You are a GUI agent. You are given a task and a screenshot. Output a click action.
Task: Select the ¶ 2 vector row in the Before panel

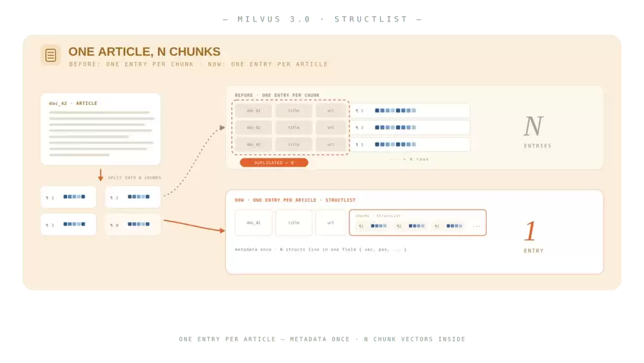pos(410,127)
